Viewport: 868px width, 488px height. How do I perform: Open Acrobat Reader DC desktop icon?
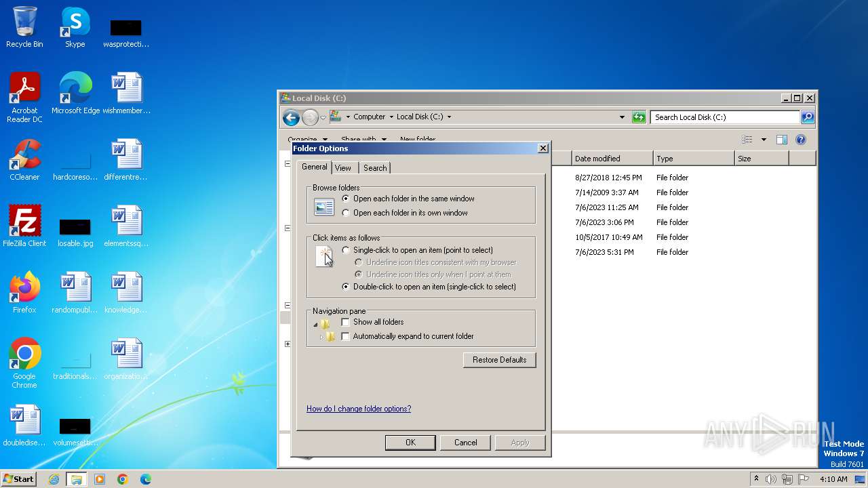pos(24,98)
